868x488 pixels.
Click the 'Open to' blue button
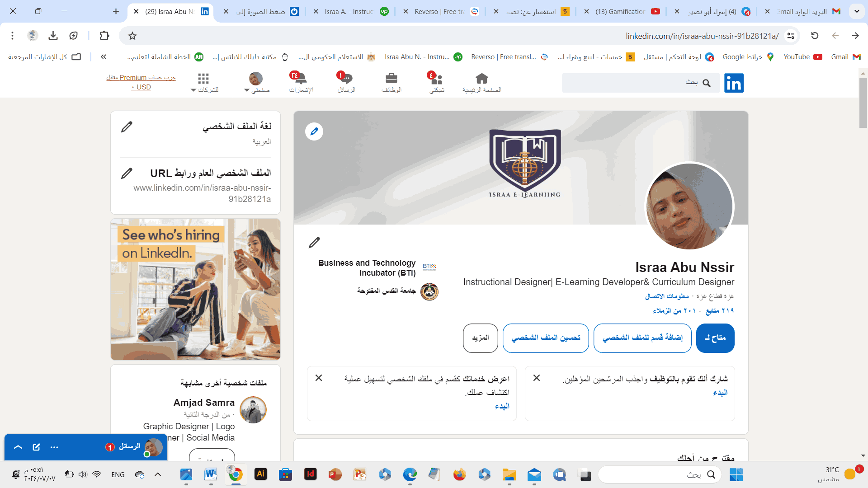pos(715,338)
